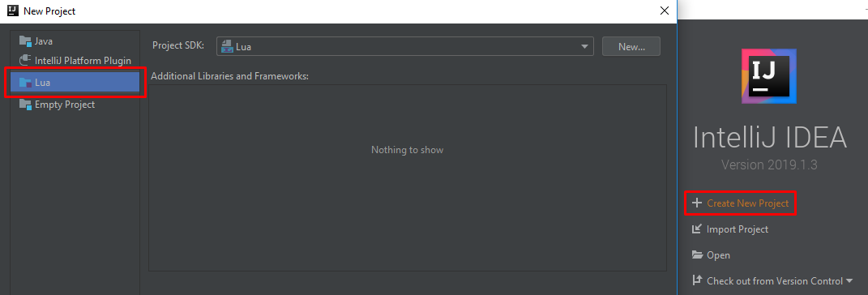
Task: Click the Empty Project folder icon
Action: (x=25, y=105)
